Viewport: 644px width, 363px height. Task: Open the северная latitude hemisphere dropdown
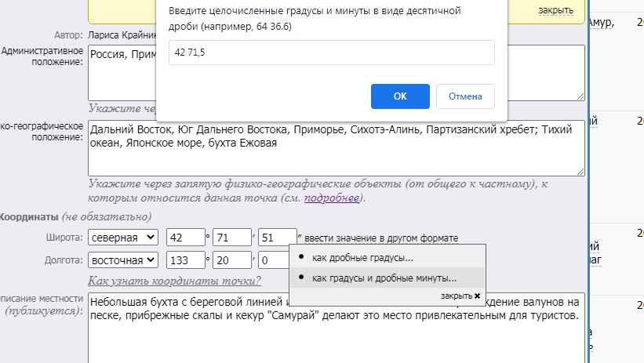[x=123, y=238]
